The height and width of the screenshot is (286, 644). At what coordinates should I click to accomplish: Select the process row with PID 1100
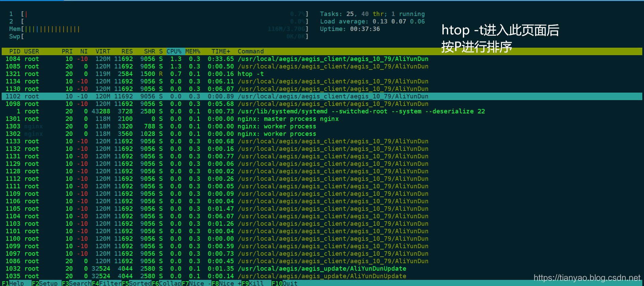[322, 239]
